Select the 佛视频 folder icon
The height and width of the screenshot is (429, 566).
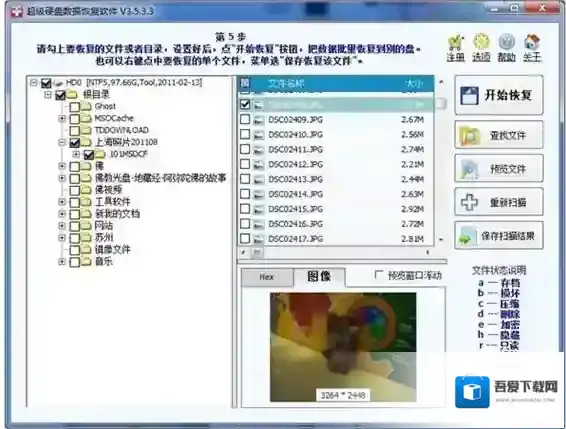[x=86, y=190]
